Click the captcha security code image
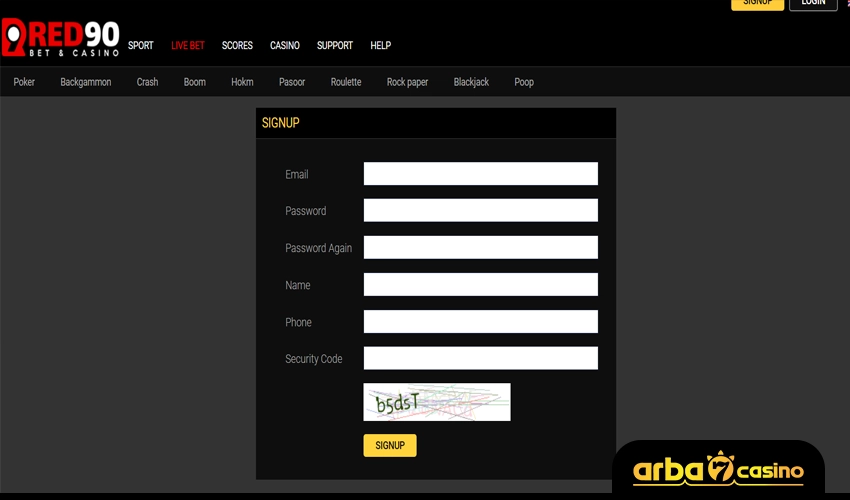850x500 pixels. (437, 402)
